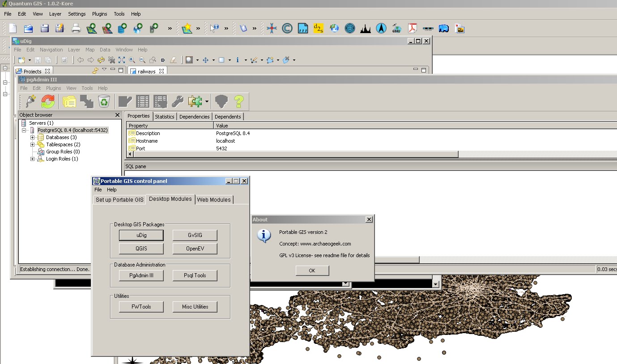Click the Psql Tools button
The image size is (617, 364).
[195, 275]
